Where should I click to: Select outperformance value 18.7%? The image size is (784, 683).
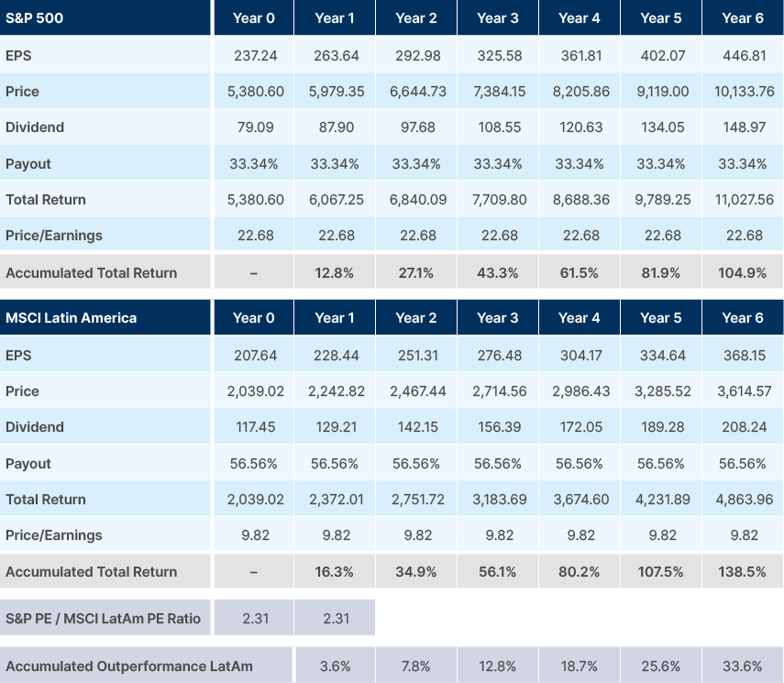tap(579, 666)
